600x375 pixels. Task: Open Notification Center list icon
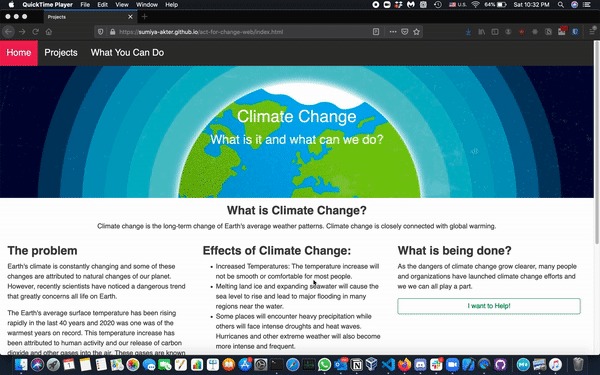587,5
